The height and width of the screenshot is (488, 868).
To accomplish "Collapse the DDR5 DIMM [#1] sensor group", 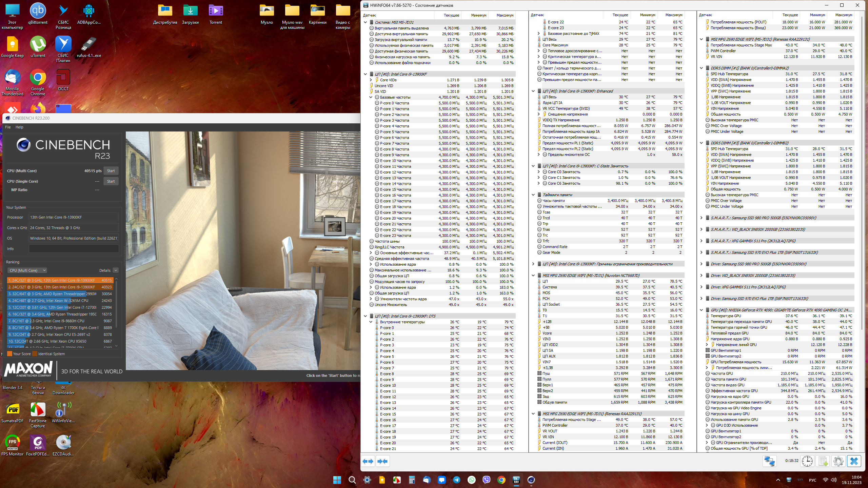I will coord(701,68).
